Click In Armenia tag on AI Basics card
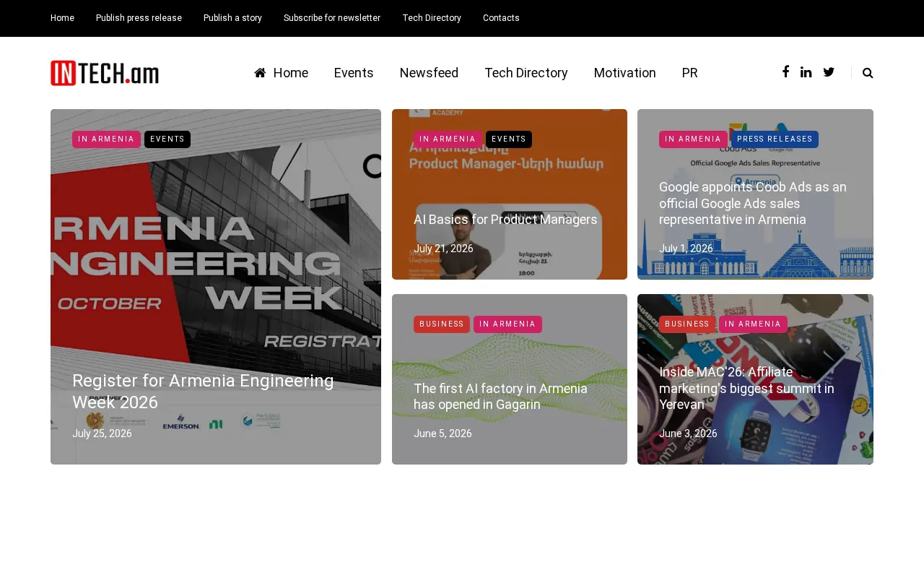This screenshot has height=578, width=924. (448, 139)
